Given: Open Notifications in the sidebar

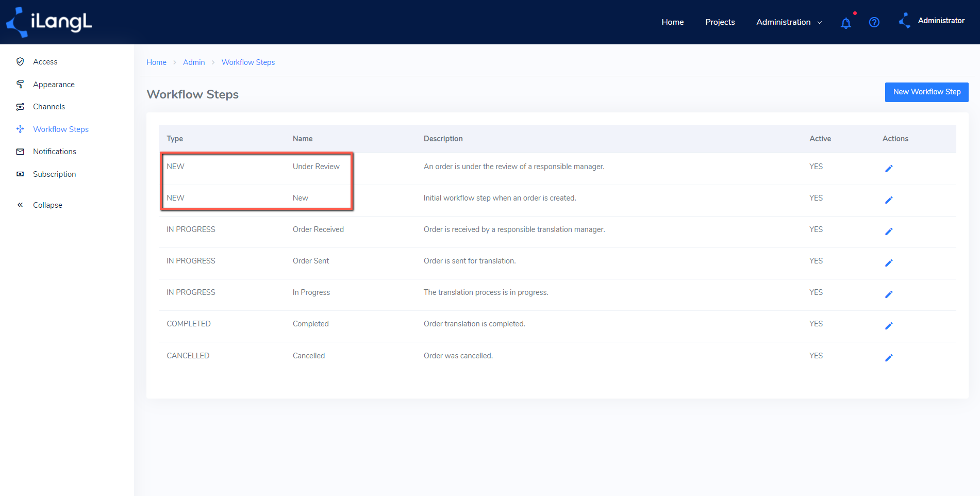Looking at the screenshot, I should 55,152.
